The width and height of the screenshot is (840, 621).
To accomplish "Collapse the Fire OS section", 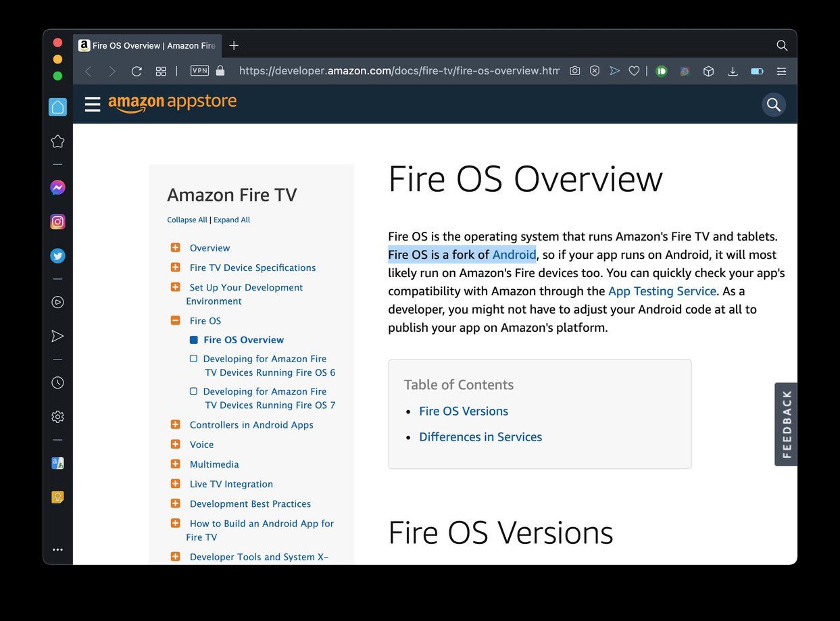I will pyautogui.click(x=175, y=320).
